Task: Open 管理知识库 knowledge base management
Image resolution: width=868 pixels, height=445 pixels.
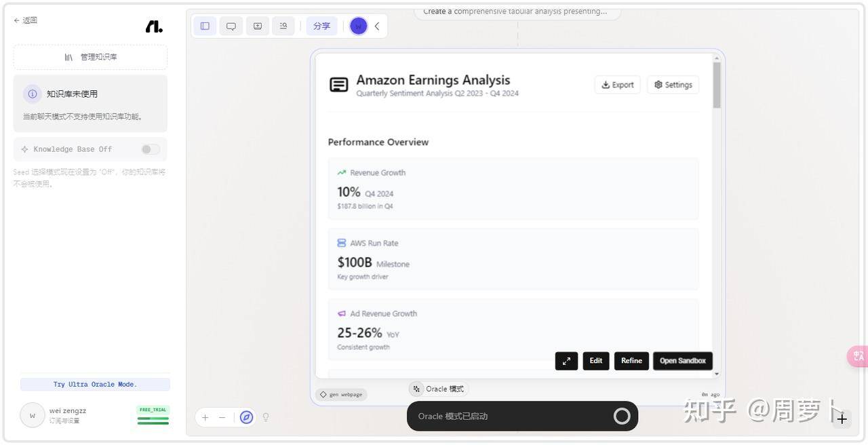Action: 90,57
